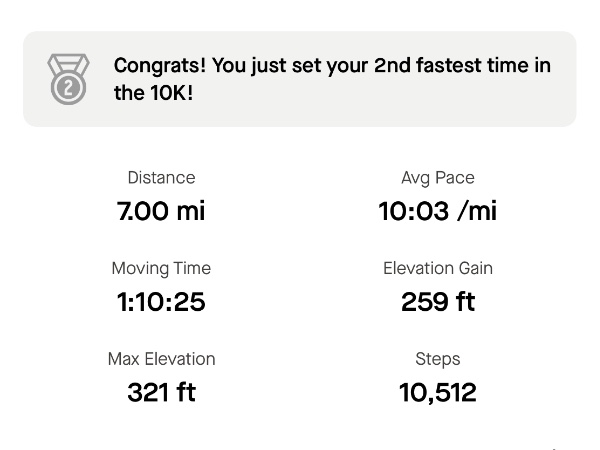Select the word 'Congrats!' in the banner
The height and width of the screenshot is (450, 600).
click(x=160, y=65)
